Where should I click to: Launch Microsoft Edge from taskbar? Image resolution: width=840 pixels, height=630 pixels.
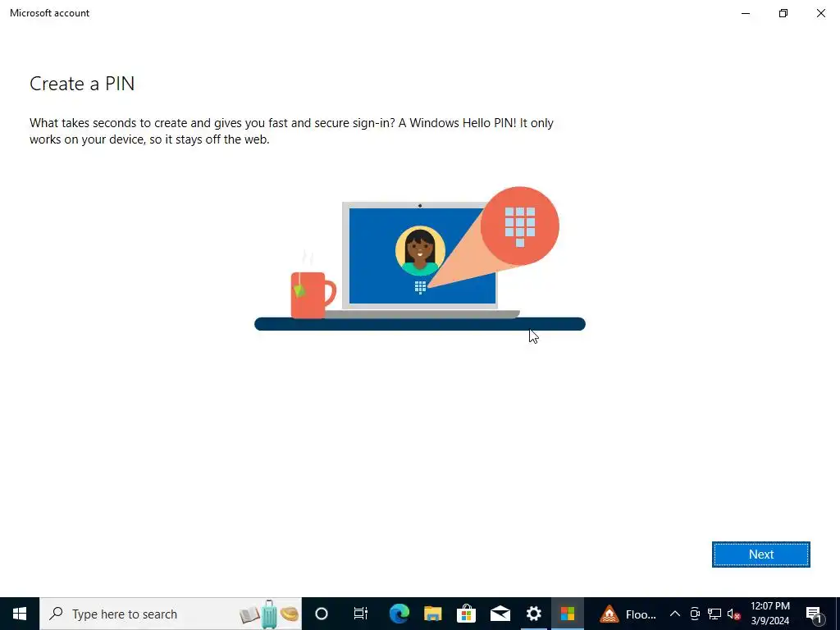399,614
